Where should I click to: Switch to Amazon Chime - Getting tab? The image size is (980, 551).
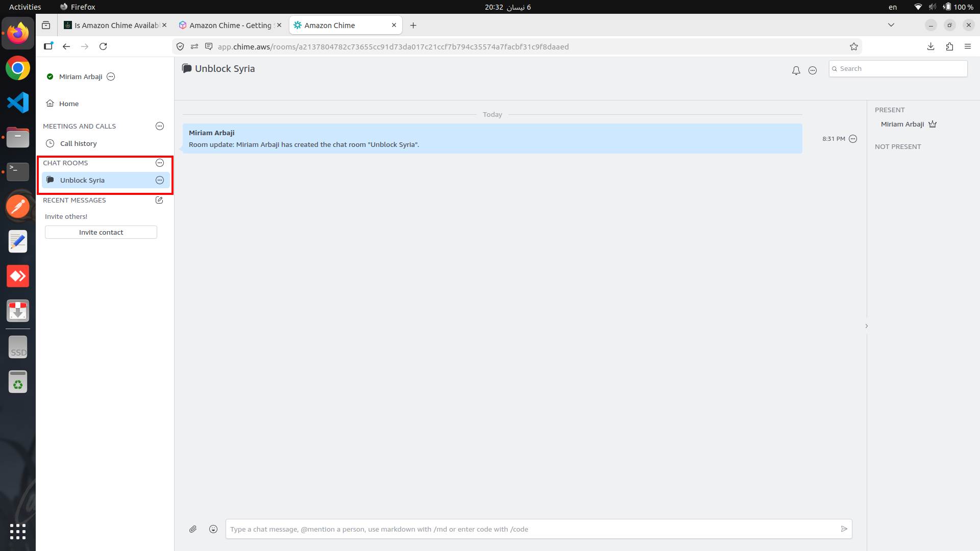[x=230, y=26]
